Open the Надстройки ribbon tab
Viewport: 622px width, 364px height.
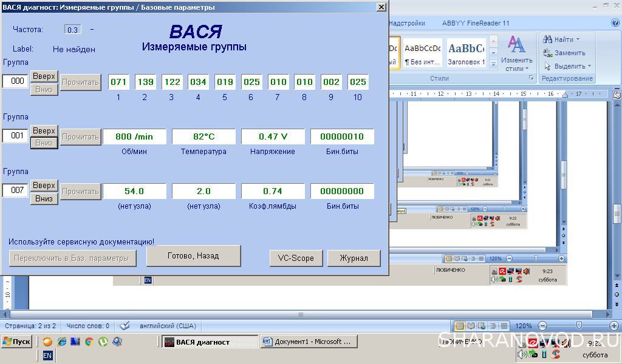[406, 23]
